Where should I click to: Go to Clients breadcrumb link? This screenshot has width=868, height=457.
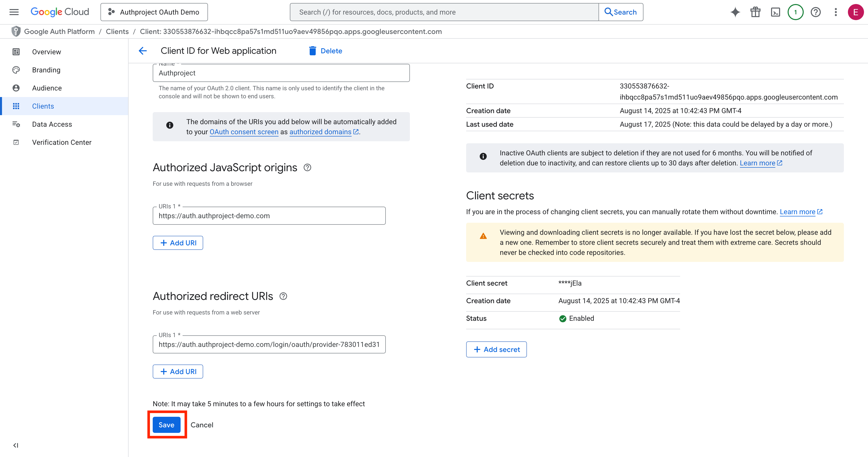coord(117,31)
